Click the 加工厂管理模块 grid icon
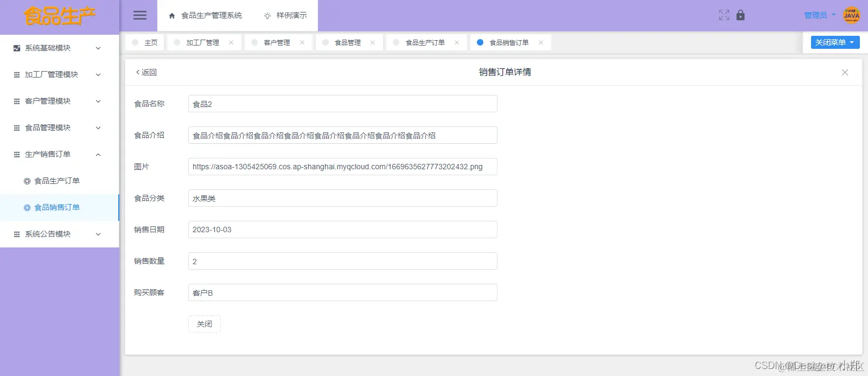The width and height of the screenshot is (868, 376). (17, 75)
